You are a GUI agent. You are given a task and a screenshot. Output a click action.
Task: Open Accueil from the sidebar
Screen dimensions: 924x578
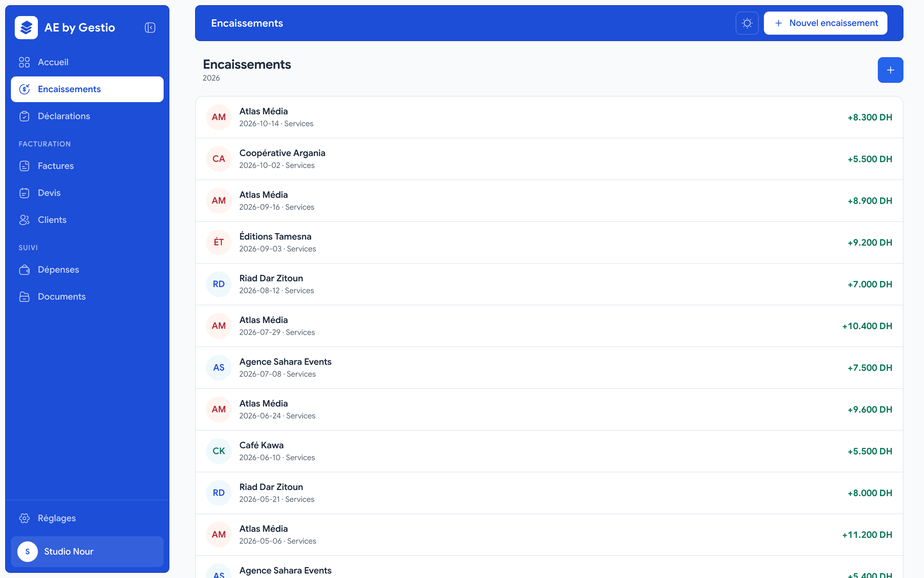87,62
